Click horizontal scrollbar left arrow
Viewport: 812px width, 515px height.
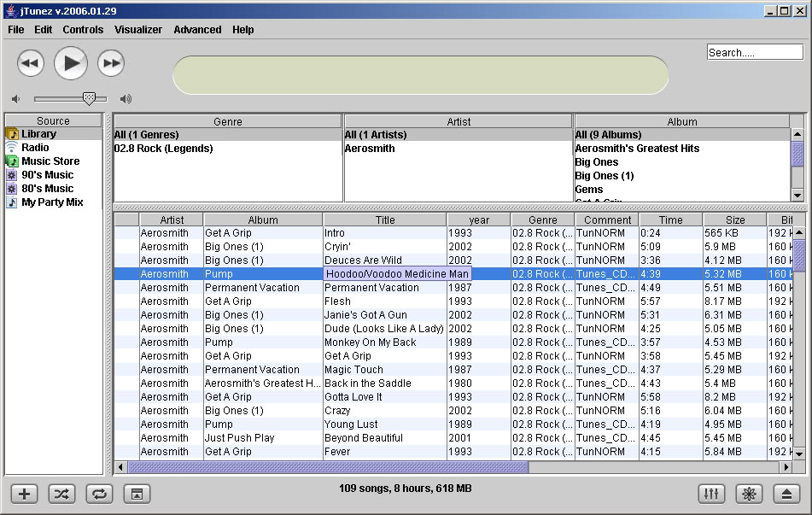pyautogui.click(x=120, y=467)
